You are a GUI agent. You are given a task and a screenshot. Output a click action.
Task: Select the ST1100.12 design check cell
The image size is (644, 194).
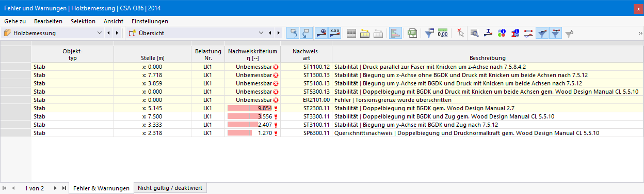307,67
